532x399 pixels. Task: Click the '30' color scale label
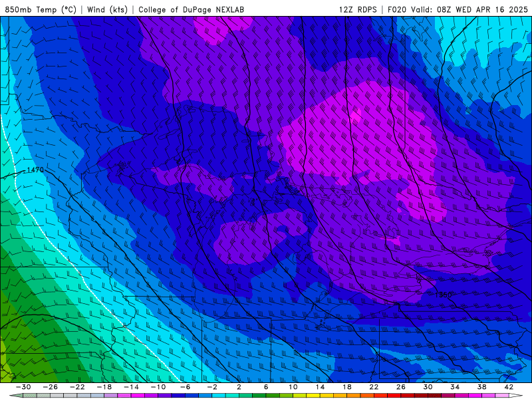[x=428, y=387]
